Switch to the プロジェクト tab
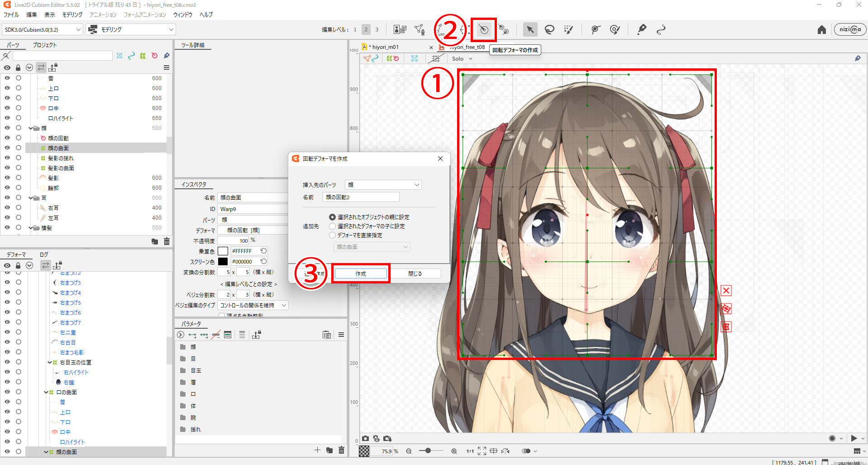 pos(45,45)
